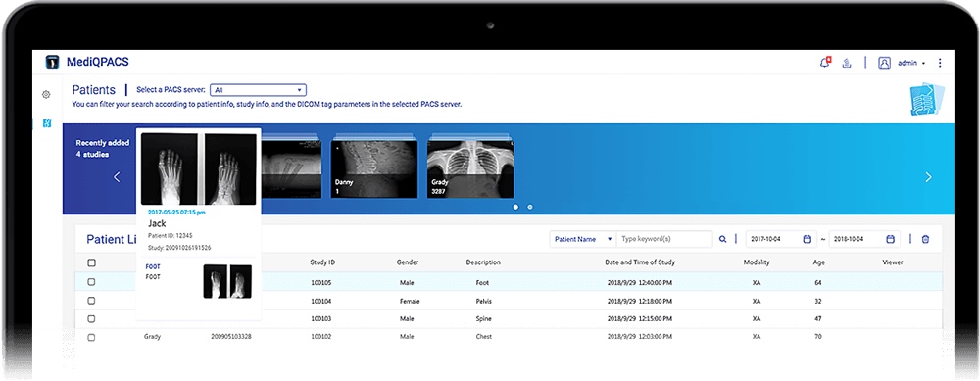Viewport: 980px width, 381px height.
Task: Sort by Study ID column header
Action: click(322, 262)
